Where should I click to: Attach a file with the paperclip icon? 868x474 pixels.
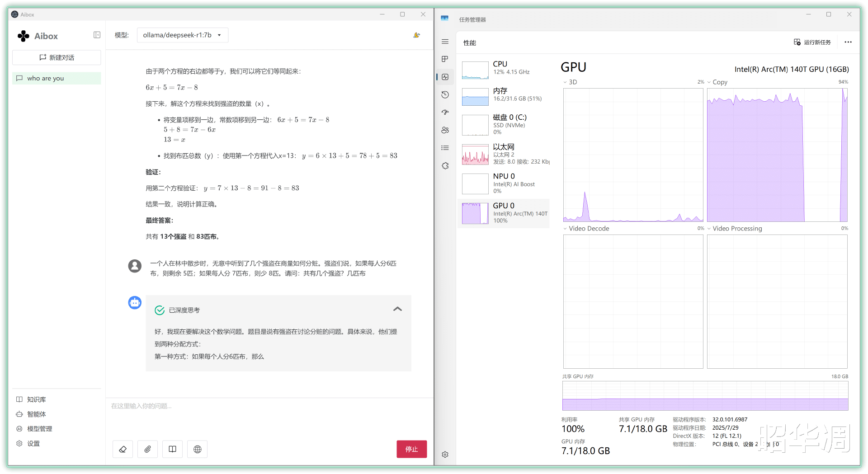[147, 449]
